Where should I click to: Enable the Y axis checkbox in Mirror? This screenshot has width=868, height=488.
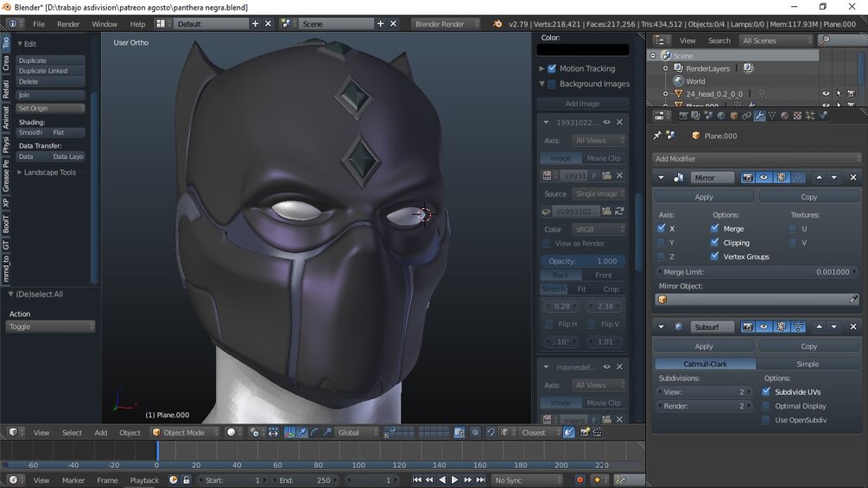tap(661, 243)
